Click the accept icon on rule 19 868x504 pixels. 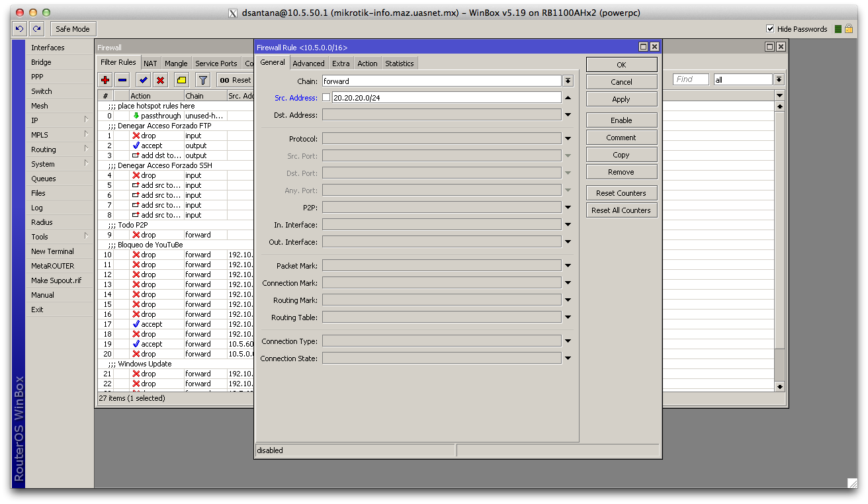point(136,344)
